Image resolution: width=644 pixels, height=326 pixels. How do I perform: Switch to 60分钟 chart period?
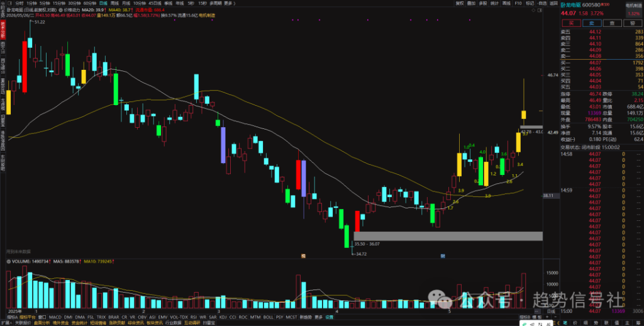(90, 3)
